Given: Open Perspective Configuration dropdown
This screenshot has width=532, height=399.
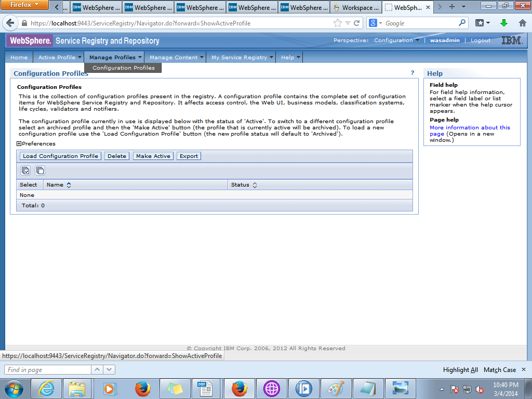Looking at the screenshot, I should pos(396,40).
